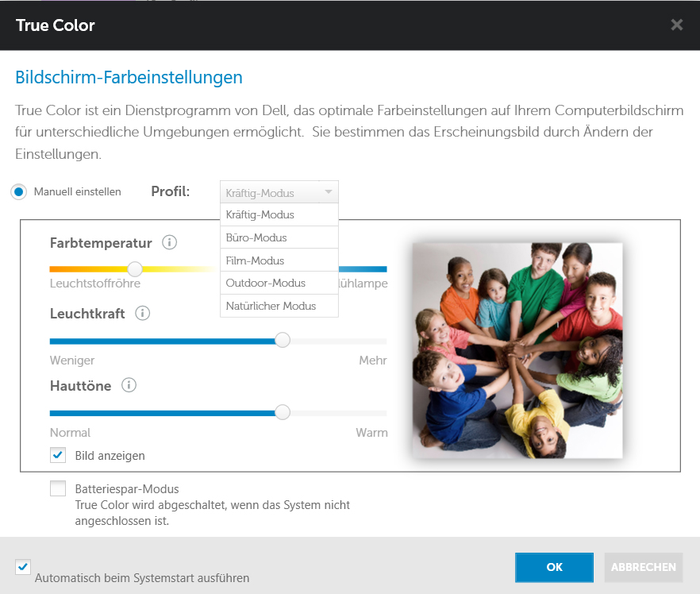Close the True Color dialog with X
Screen dimensions: 700x594
(x=677, y=25)
